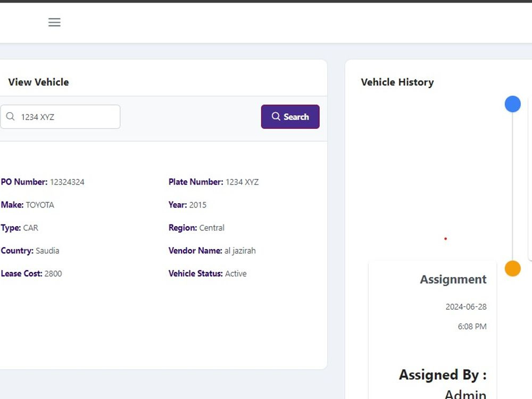Click the View Vehicle heading
The image size is (532, 399).
click(x=38, y=82)
